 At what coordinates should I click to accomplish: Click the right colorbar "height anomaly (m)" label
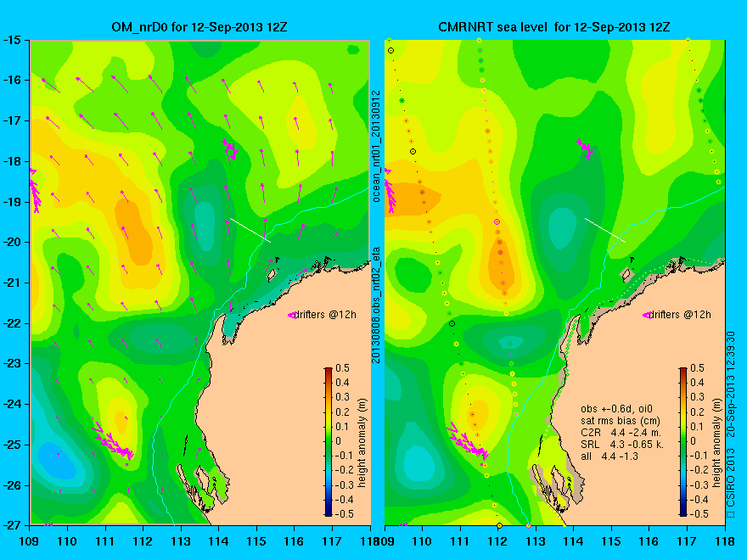[716, 441]
